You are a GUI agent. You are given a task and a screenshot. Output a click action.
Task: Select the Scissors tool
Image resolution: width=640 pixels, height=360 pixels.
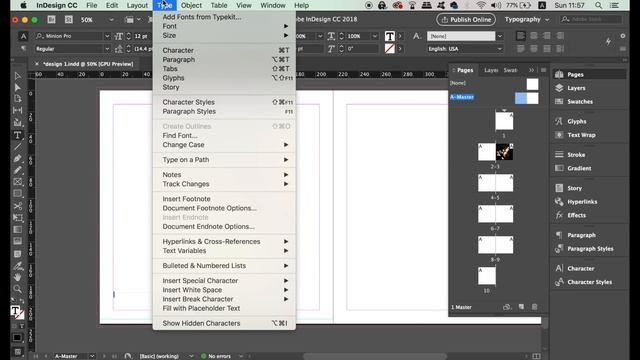(18, 206)
